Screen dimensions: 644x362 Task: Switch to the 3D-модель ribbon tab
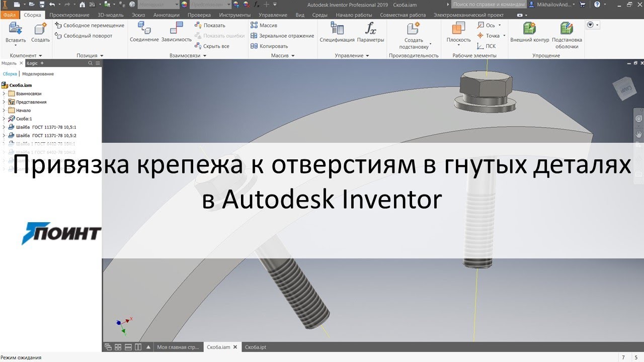coord(111,15)
